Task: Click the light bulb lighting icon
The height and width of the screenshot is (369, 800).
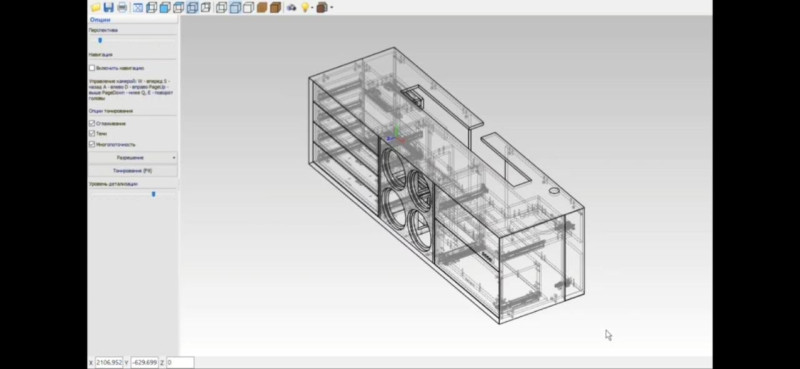Action: point(305,8)
